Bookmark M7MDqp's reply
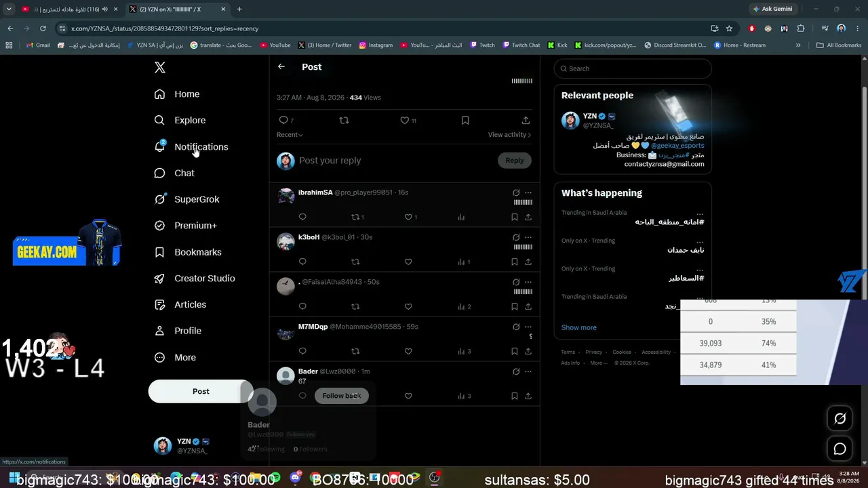Screen dimensions: 868x488 pyautogui.click(x=515, y=351)
